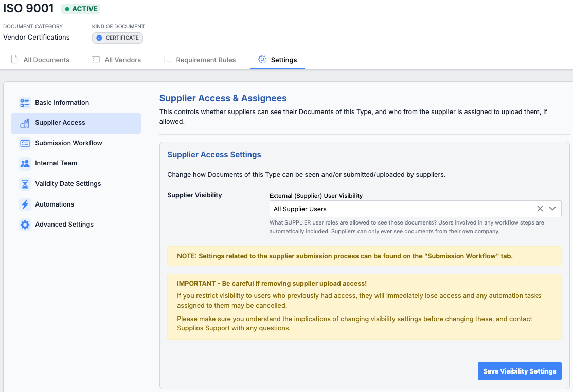Select the Settings tab label
Image resolution: width=573 pixels, height=392 pixels.
point(284,60)
